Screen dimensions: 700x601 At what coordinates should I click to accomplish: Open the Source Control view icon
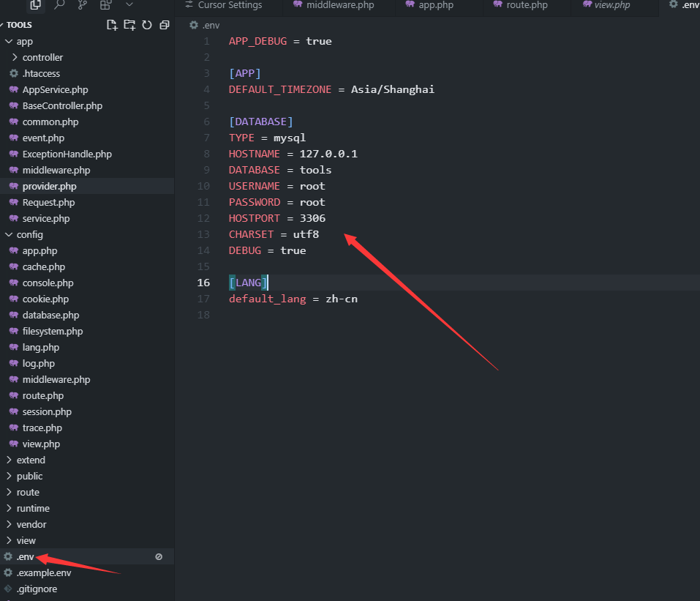(x=83, y=5)
